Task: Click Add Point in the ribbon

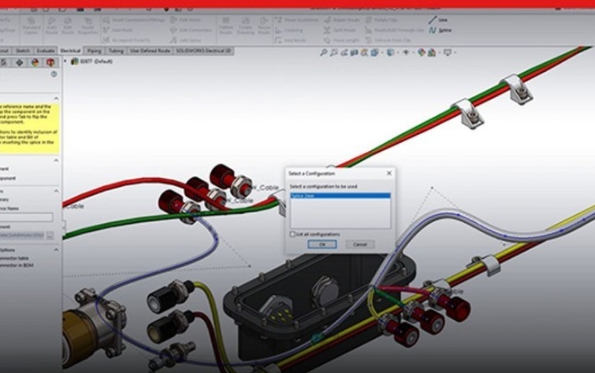Action: tap(118, 30)
